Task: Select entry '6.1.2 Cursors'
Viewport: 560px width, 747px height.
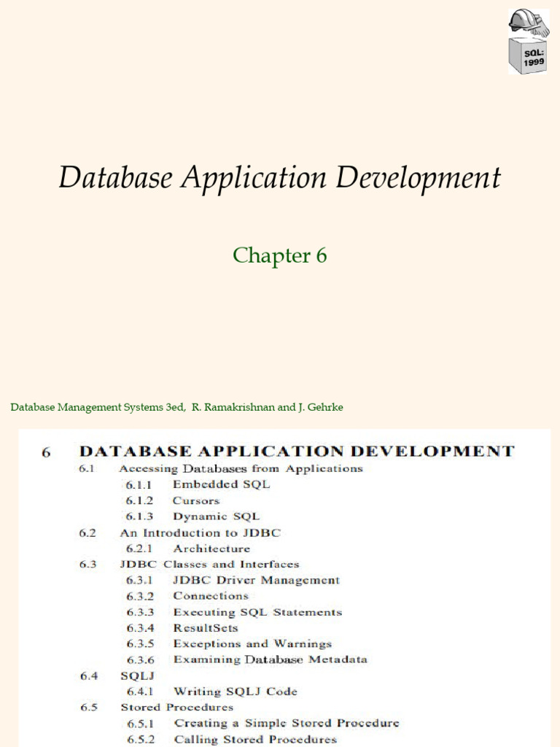Action: click(x=172, y=500)
